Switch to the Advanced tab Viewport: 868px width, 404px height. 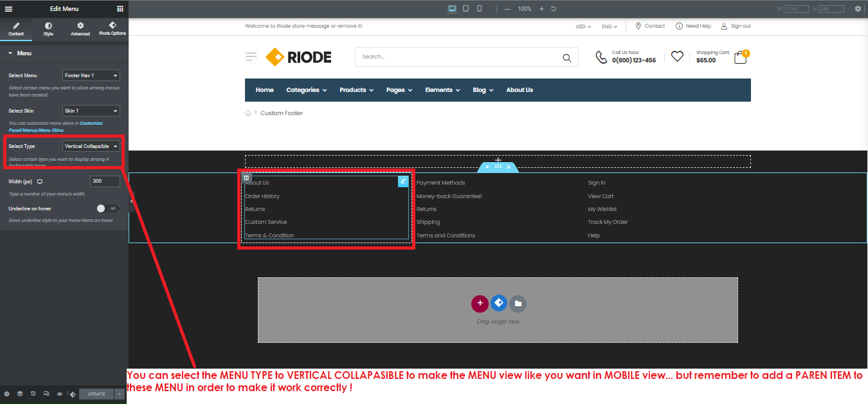(x=80, y=29)
